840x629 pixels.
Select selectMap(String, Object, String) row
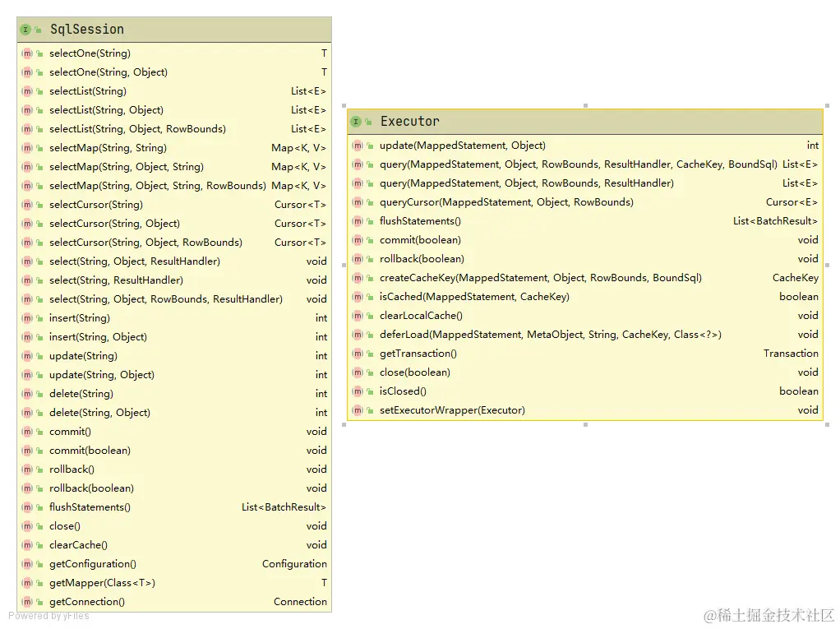coord(174,167)
